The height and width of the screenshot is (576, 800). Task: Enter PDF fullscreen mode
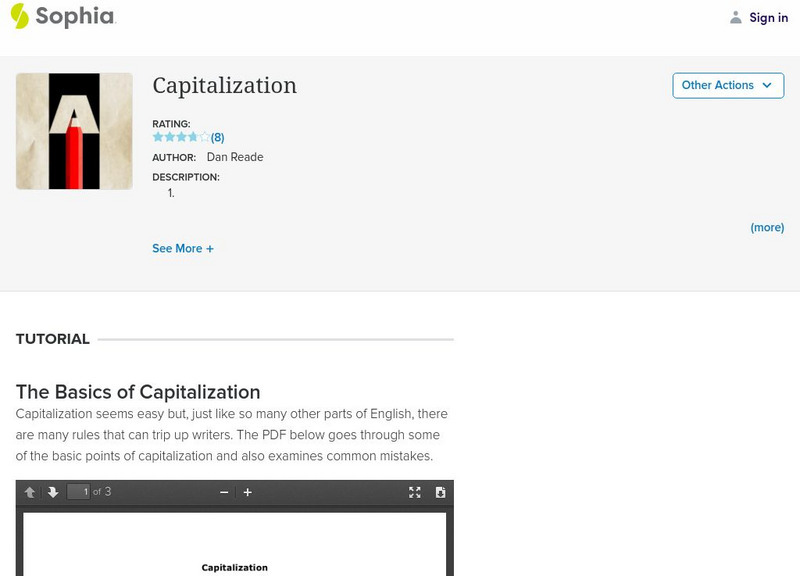pyautogui.click(x=415, y=492)
